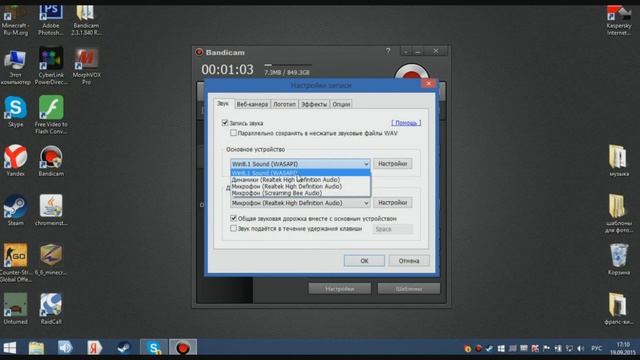Click the Bandicam taskbar button
The height and width of the screenshot is (360, 640).
(183, 348)
